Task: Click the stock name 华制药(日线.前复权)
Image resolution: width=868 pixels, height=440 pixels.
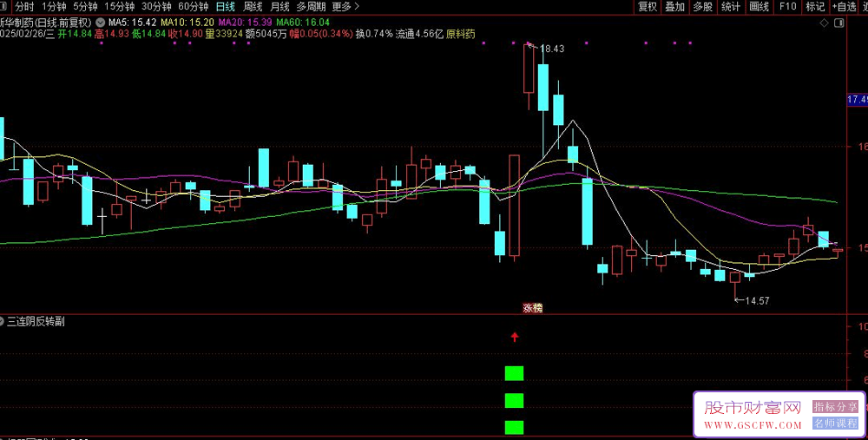Action: point(46,23)
